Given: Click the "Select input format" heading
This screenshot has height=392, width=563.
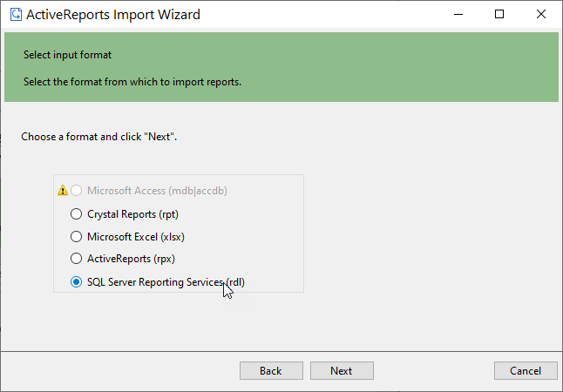Looking at the screenshot, I should 67,55.
